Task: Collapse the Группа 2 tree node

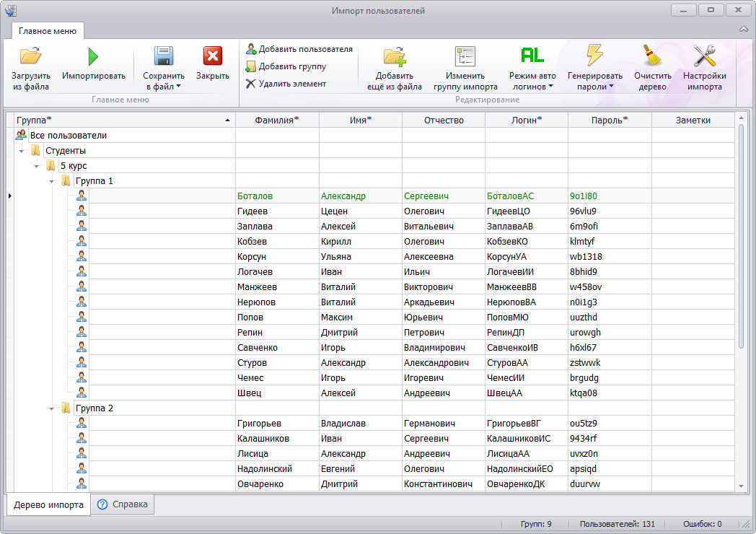Action: pyautogui.click(x=52, y=409)
